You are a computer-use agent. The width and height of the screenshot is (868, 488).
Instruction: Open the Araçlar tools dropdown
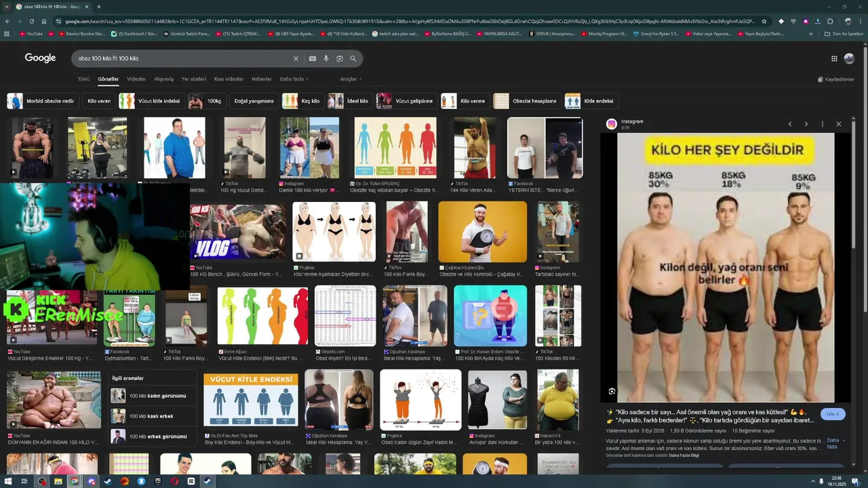pos(351,79)
